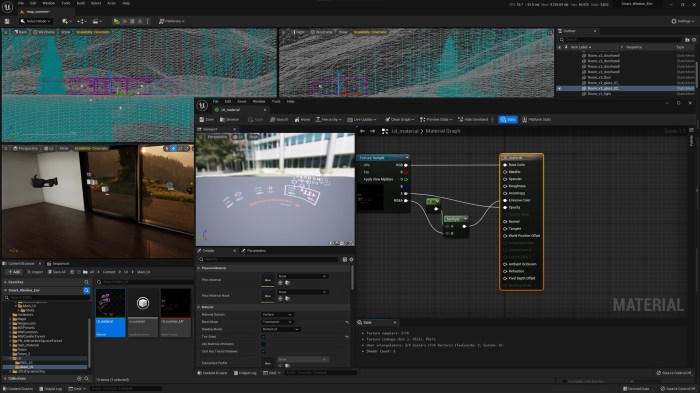Screen dimensions: 700x393
Task: Open the Clean Graph dropdown
Action: pos(400,120)
